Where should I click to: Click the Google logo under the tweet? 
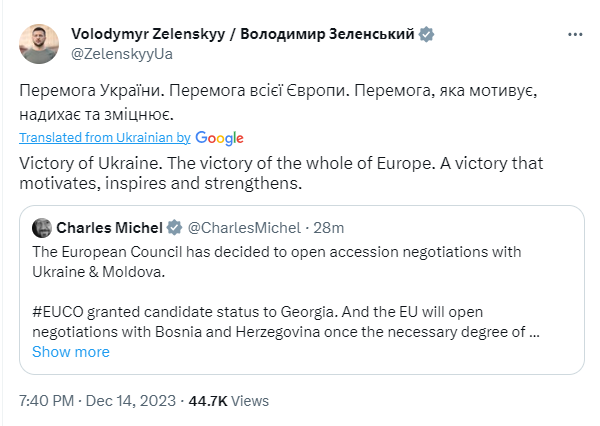220,138
